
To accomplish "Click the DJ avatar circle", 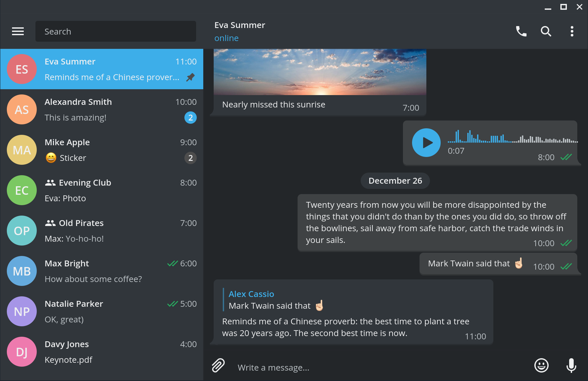I will point(22,352).
